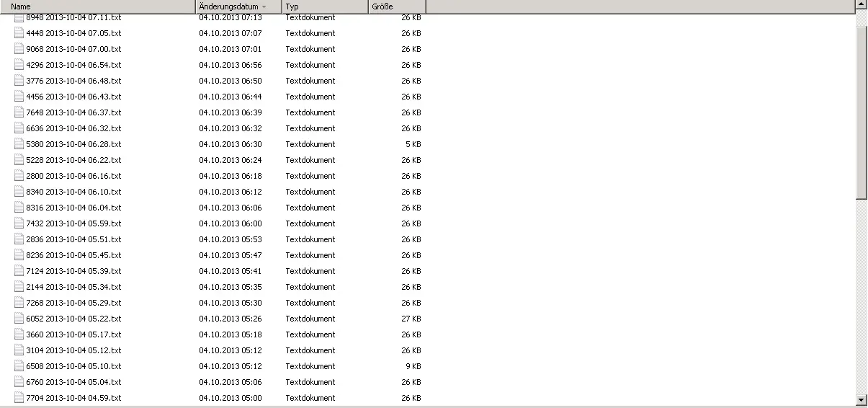
Task: Select file name 7268 2013-10-04 05.29.txt
Action: [73, 303]
